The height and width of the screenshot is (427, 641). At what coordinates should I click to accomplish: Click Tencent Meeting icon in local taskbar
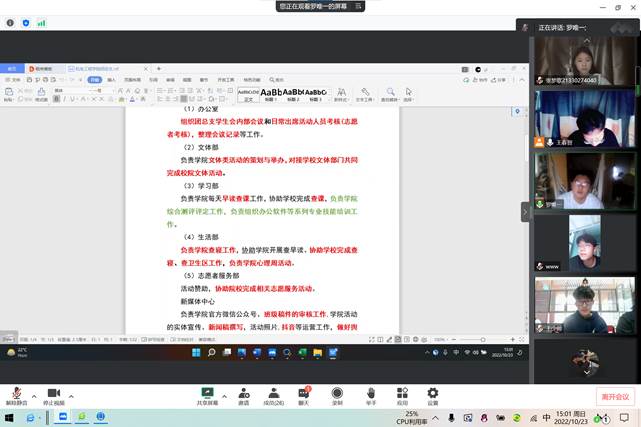(x=63, y=417)
